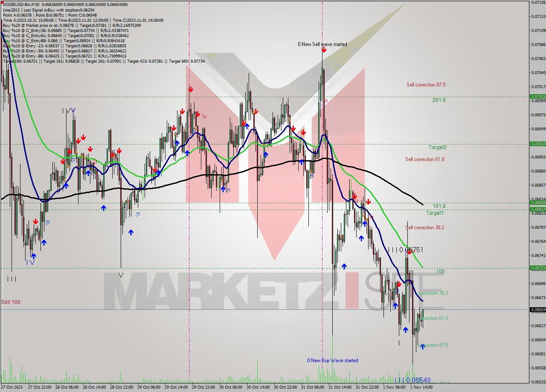Click the green '261.8' level label
This screenshot has height=392, width=546.
pyautogui.click(x=439, y=100)
